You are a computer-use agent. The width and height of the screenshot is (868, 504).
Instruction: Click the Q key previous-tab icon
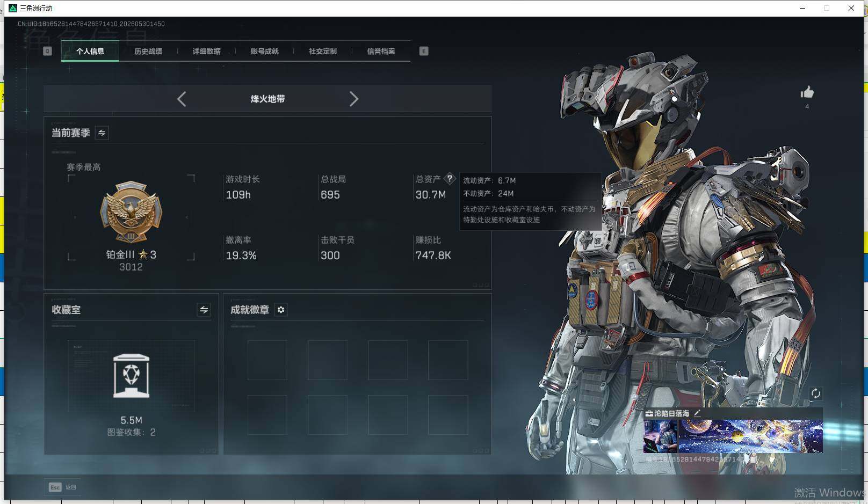click(47, 51)
